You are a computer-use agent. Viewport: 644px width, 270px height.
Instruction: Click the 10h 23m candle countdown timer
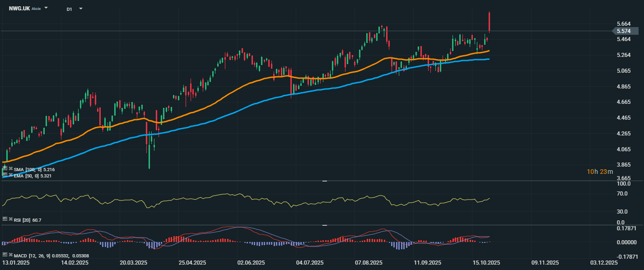[600, 172]
